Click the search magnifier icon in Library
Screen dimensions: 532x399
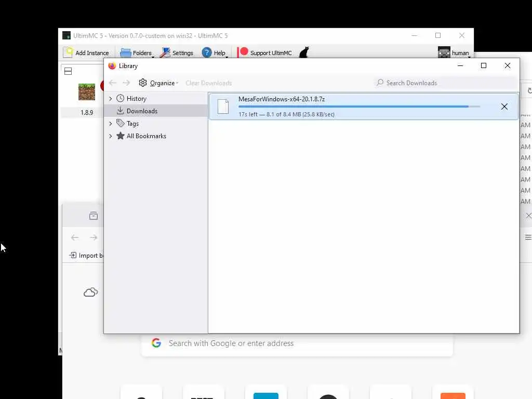click(380, 83)
